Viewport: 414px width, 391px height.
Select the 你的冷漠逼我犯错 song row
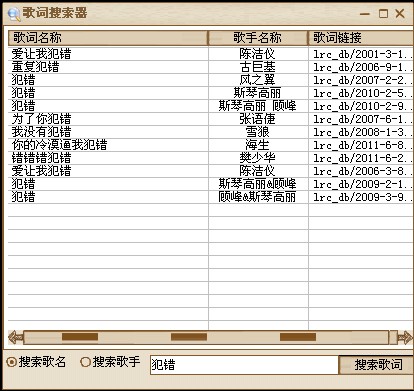(x=211, y=145)
